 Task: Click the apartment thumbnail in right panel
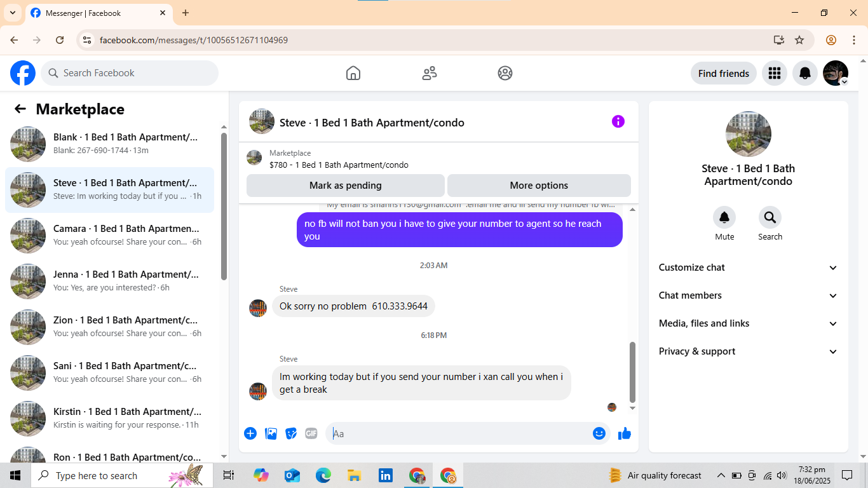749,134
